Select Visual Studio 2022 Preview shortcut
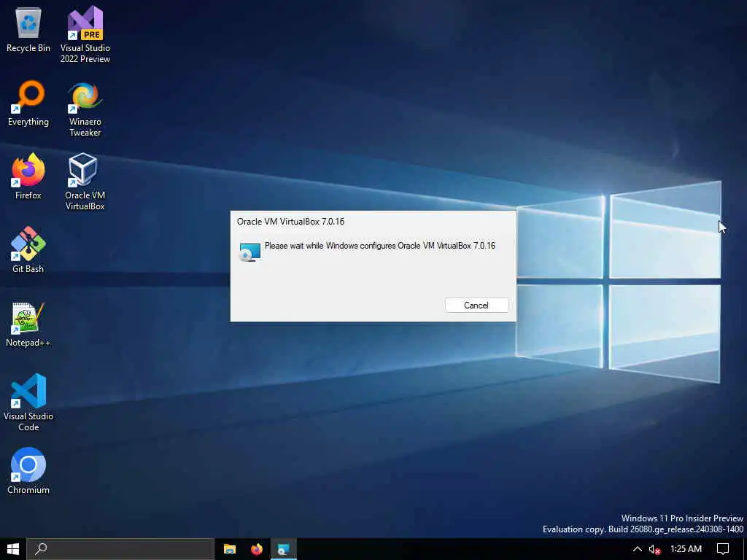 pos(85,34)
